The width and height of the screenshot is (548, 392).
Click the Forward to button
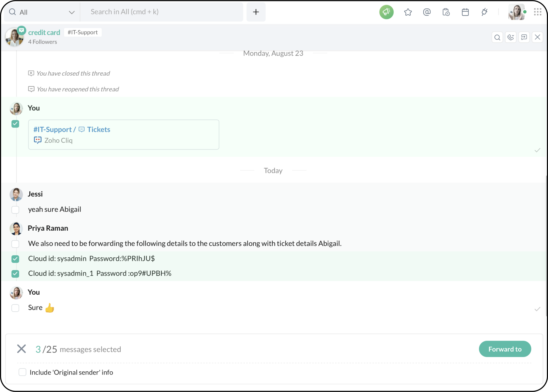tap(505, 349)
